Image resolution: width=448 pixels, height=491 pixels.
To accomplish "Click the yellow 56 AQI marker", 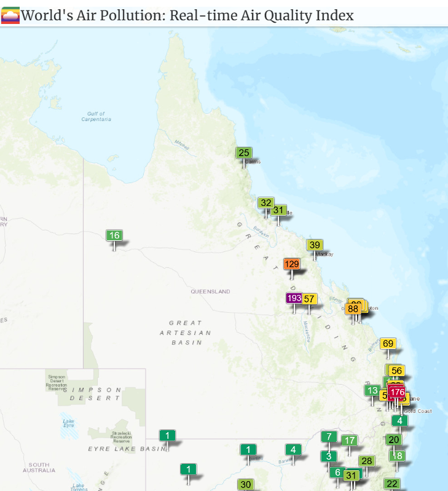I will coord(396,371).
